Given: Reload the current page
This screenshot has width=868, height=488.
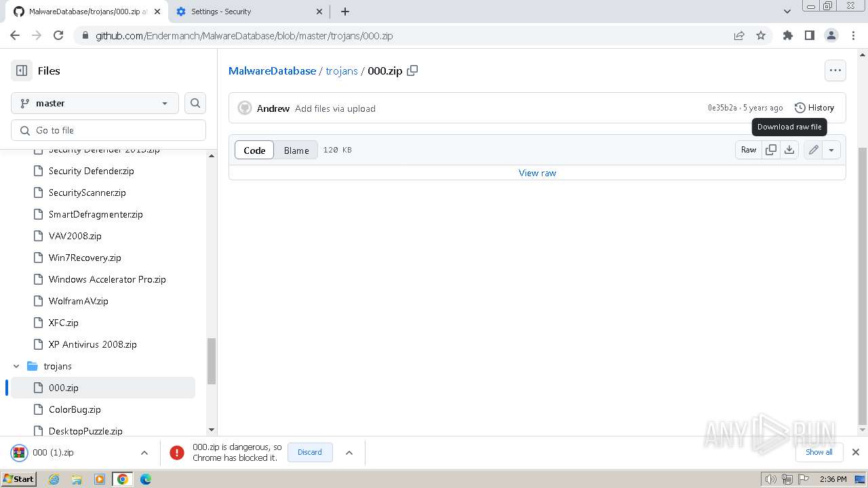Looking at the screenshot, I should coord(58,35).
